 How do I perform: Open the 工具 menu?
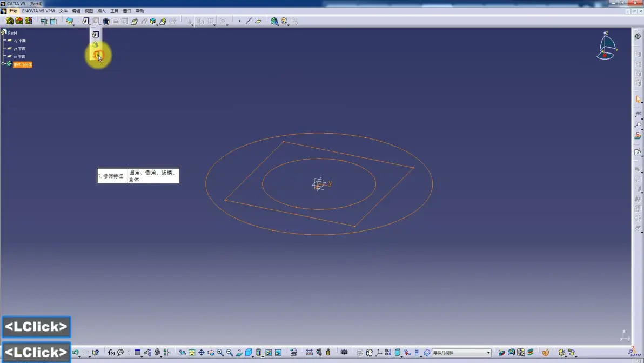(114, 11)
